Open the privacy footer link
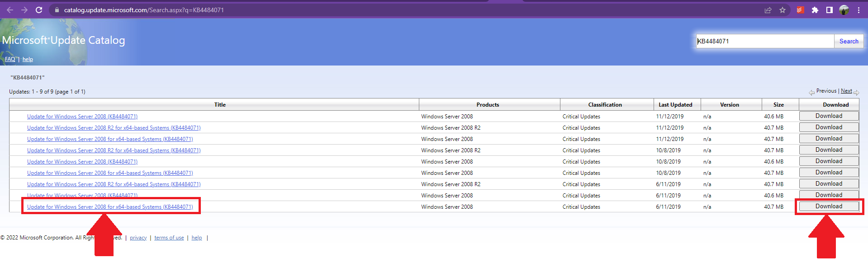 pos(138,238)
